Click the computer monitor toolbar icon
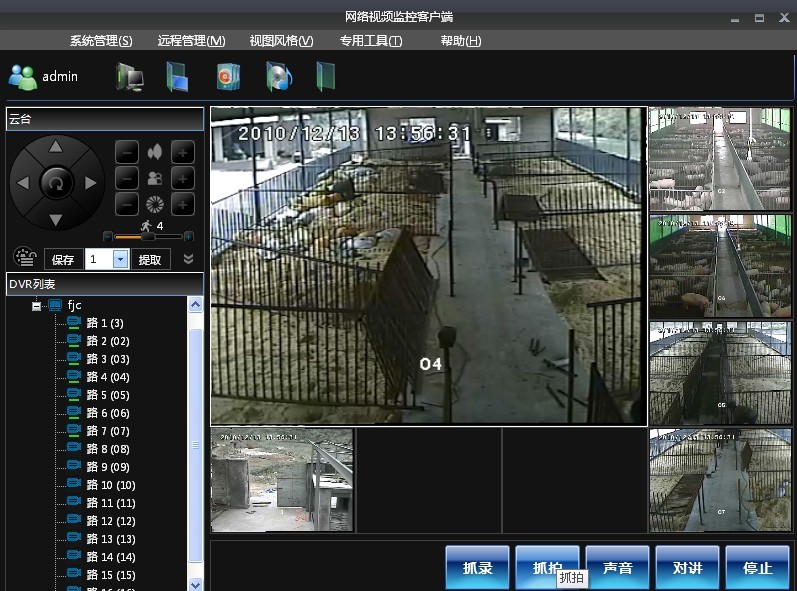The height and width of the screenshot is (591, 797). point(129,77)
